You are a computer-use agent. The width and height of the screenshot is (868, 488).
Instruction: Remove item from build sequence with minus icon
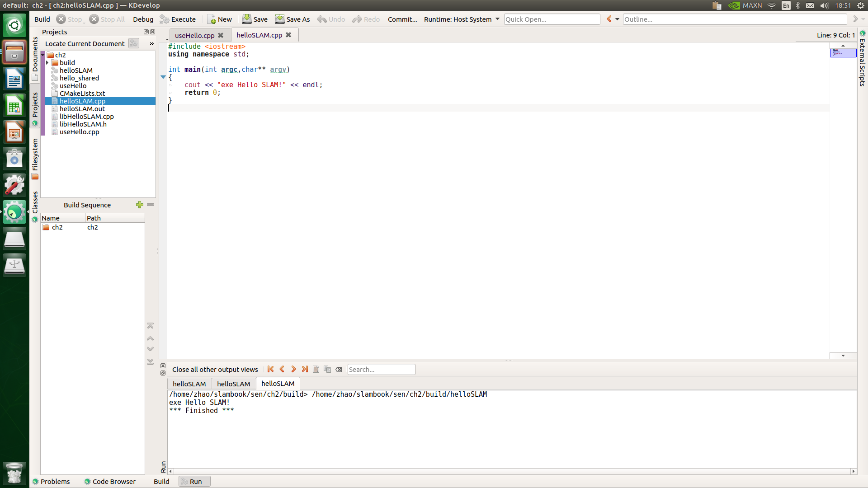[151, 205]
